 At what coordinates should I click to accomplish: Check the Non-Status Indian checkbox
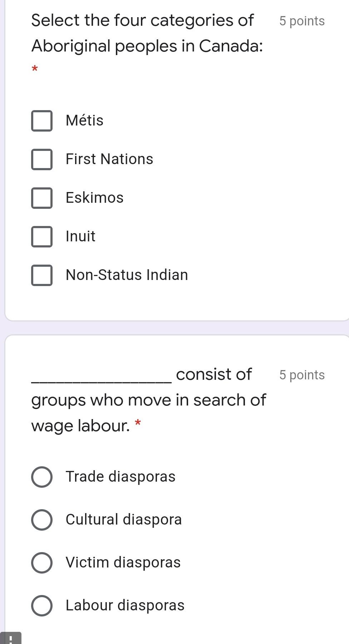point(42,275)
